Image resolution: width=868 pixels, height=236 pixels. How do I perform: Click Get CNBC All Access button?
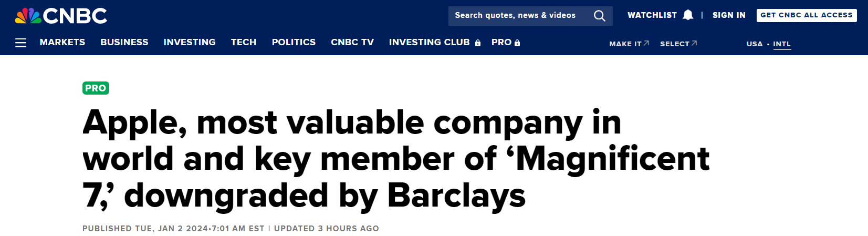point(807,15)
